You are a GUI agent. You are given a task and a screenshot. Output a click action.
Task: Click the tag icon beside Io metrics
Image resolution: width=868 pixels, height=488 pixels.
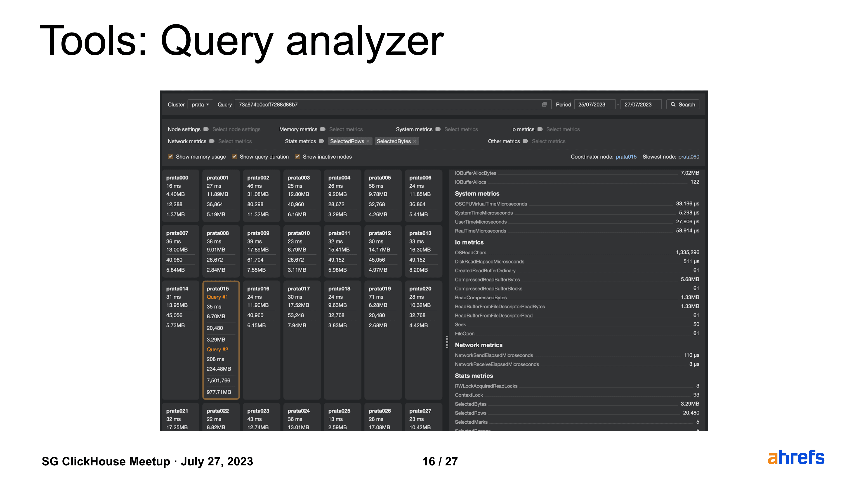click(540, 129)
